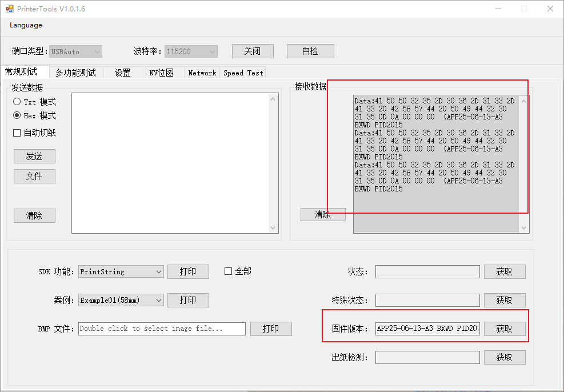Select the Hex 模式 radio button
564x392 pixels.
click(x=17, y=115)
